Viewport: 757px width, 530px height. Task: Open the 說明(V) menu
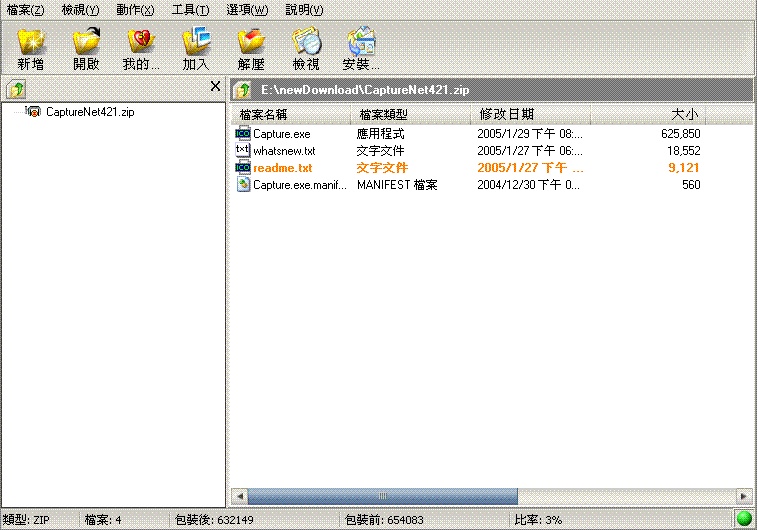(x=305, y=10)
